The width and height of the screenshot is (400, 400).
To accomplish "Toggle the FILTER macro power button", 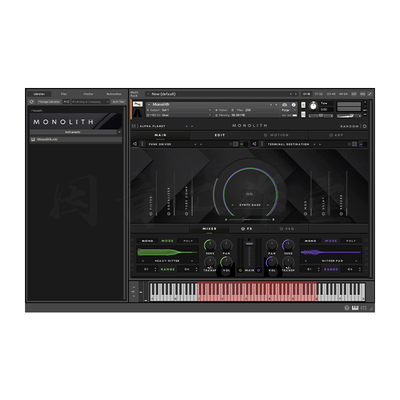I will click(151, 213).
